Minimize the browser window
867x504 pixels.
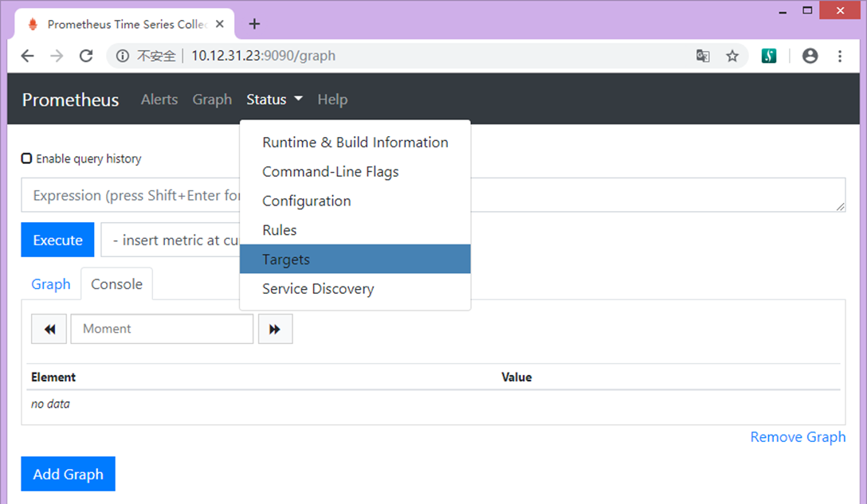click(783, 11)
